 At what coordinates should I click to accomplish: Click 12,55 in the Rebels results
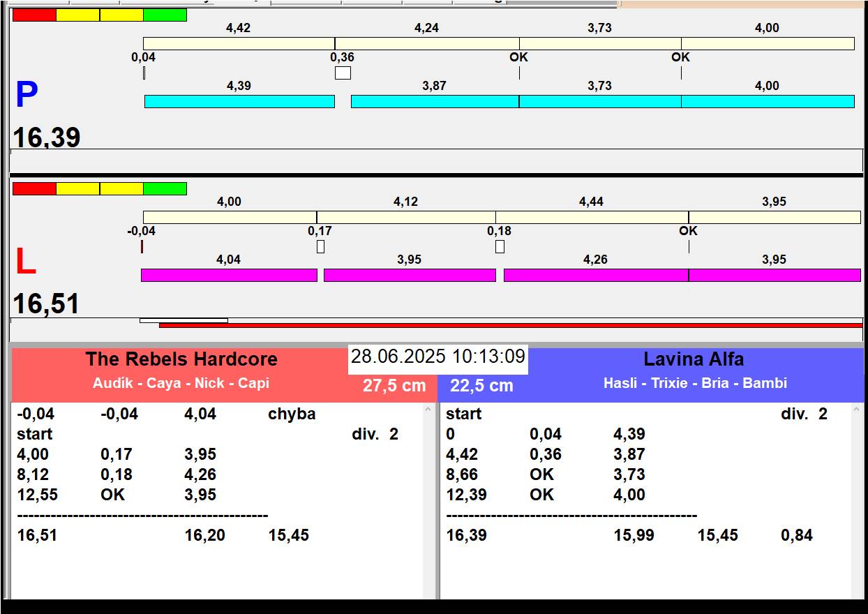pyautogui.click(x=37, y=495)
